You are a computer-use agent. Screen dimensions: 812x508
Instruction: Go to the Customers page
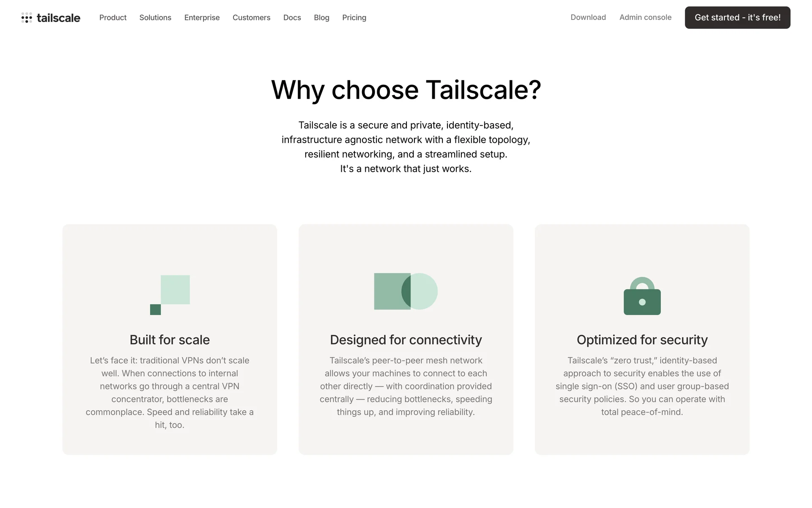click(x=251, y=18)
